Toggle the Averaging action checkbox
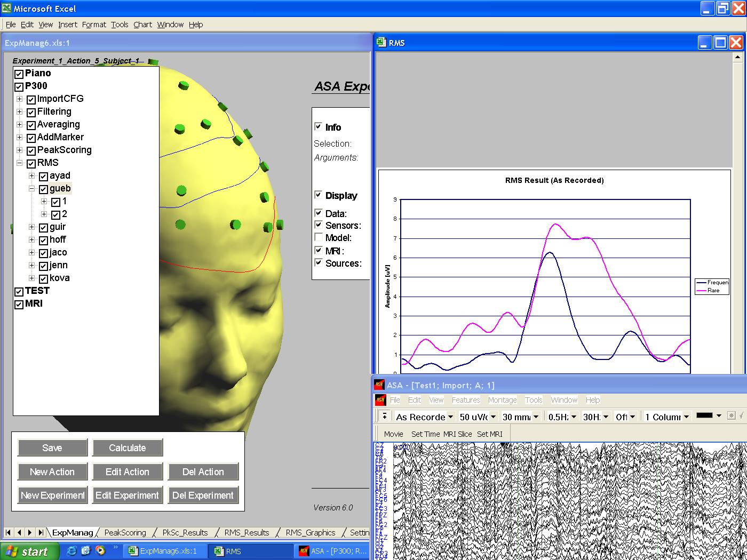 point(31,125)
